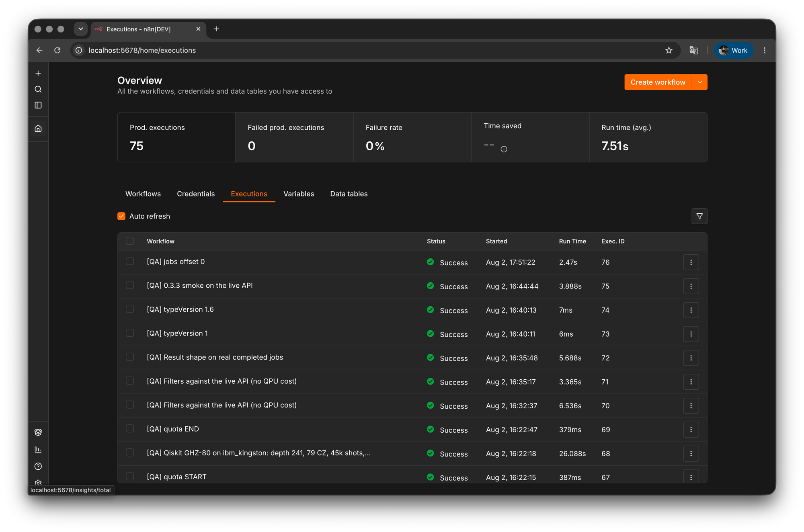Select the checkbox for [QA] typeVersion 1 row
Image resolution: width=804 pixels, height=532 pixels.
pyautogui.click(x=130, y=333)
